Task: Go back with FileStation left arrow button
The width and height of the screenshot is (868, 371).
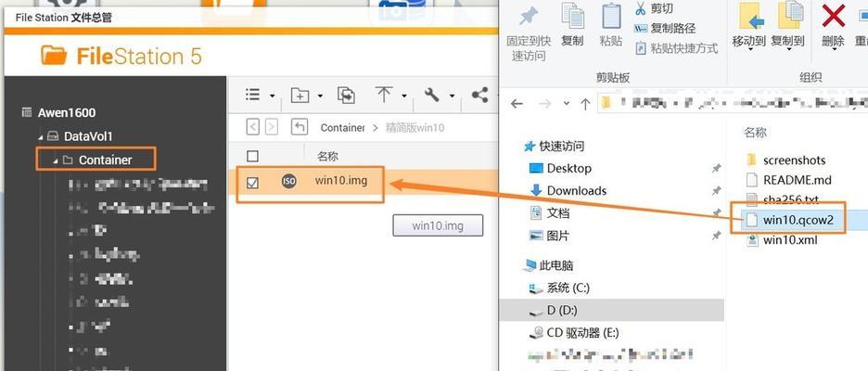Action: point(252,127)
